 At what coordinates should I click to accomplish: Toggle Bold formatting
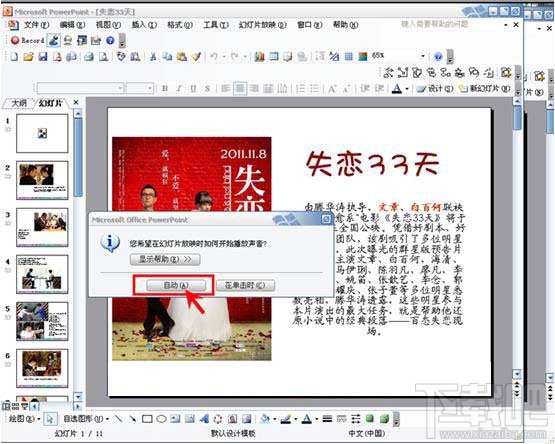point(165,88)
